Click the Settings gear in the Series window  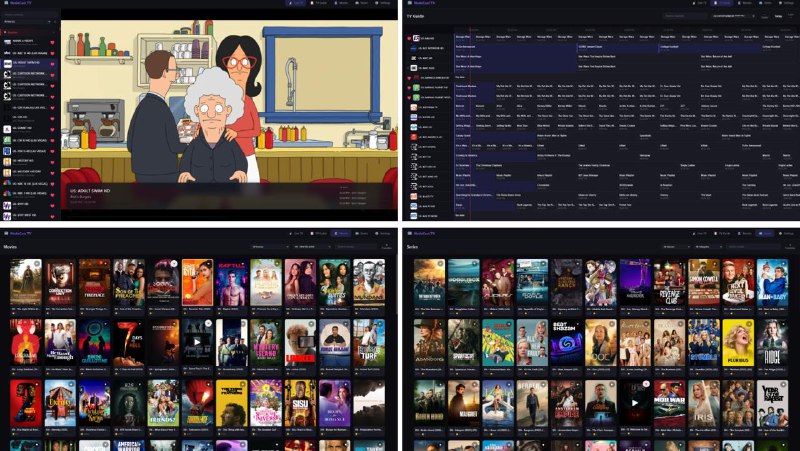tap(780, 232)
